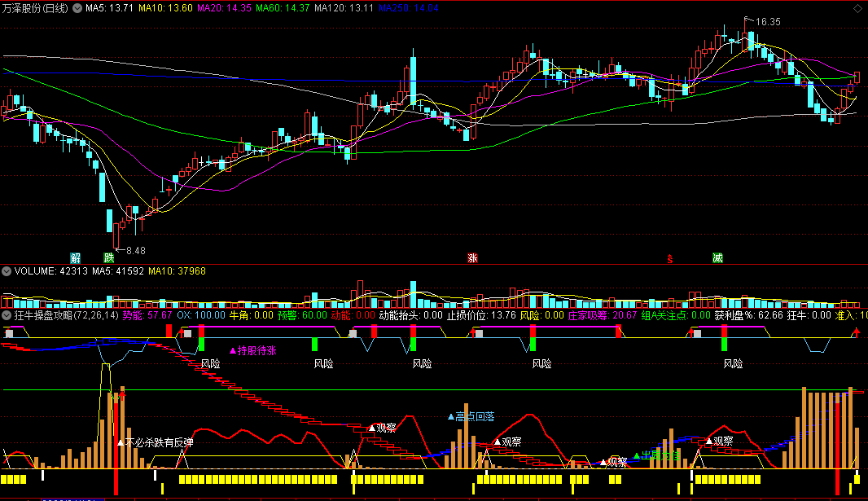Screen dimensions: 868x501
Task: Select the volume MA10: 37968 label
Action: [x=178, y=271]
